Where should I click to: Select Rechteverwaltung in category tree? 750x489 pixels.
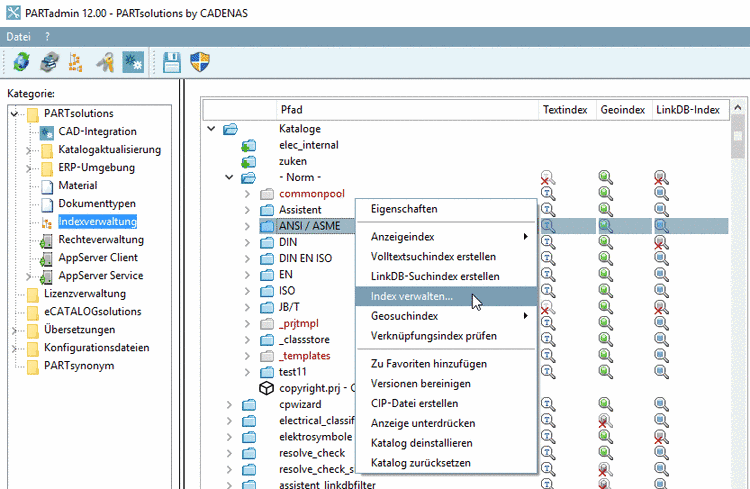point(100,240)
